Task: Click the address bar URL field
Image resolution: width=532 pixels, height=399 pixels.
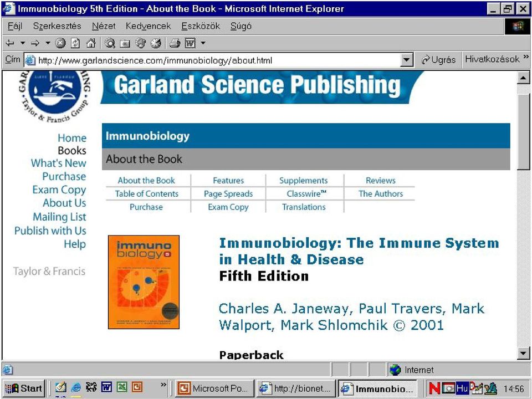Action: 217,60
